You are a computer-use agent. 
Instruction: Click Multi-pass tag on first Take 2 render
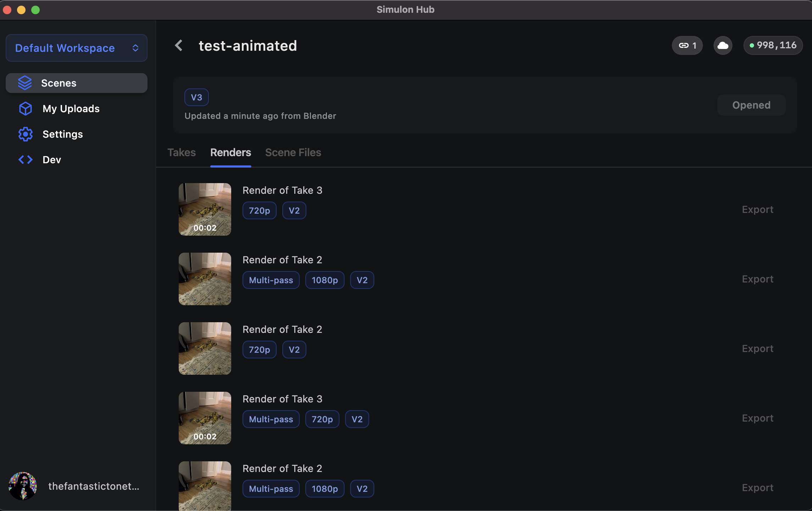tap(271, 280)
